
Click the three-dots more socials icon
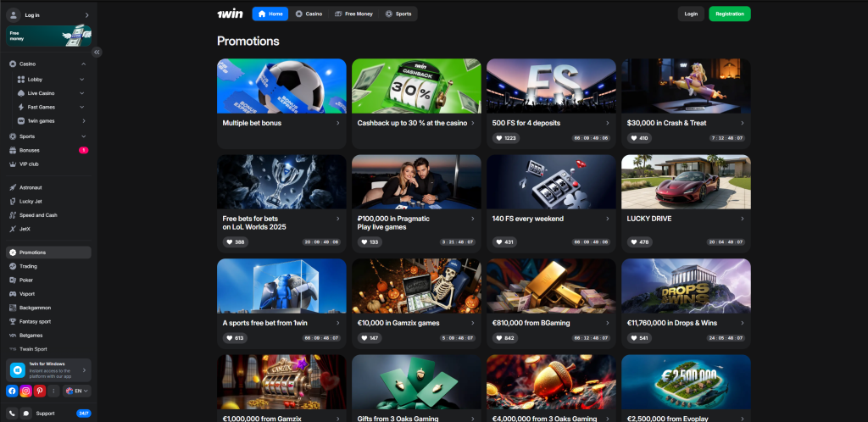pyautogui.click(x=53, y=391)
